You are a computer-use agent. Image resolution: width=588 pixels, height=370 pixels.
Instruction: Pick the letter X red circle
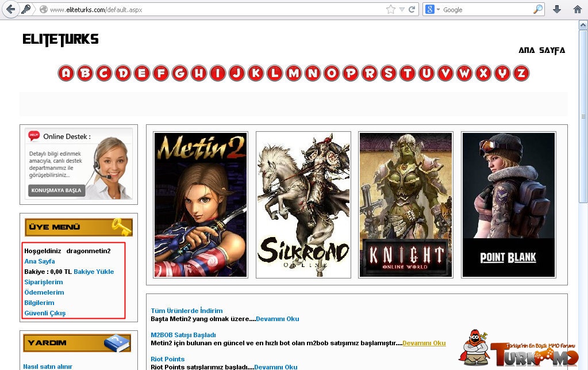[x=483, y=73]
